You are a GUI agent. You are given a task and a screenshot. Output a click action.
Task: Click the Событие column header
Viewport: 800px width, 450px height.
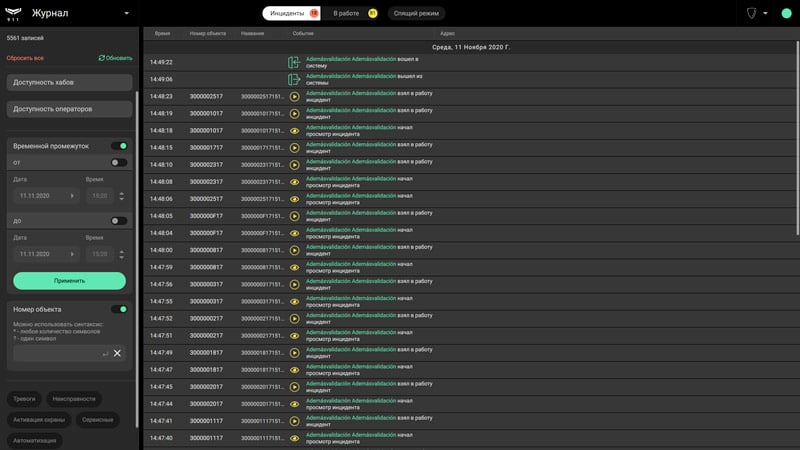pos(303,34)
